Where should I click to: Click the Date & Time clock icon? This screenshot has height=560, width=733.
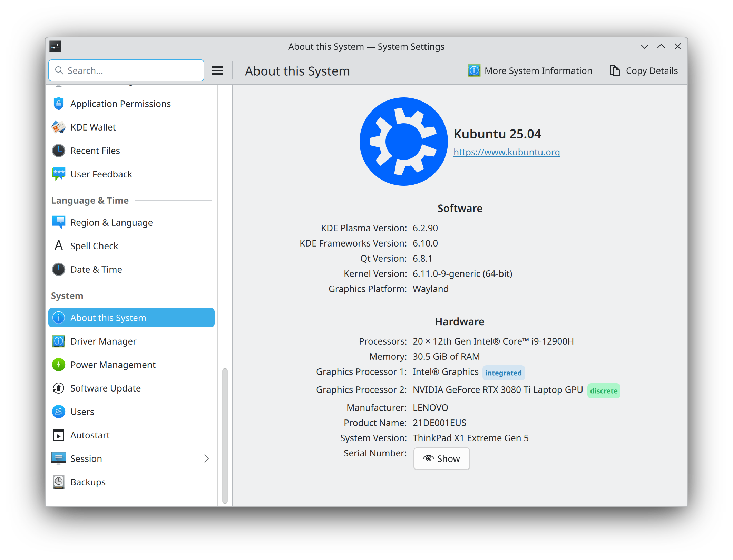pos(59,269)
